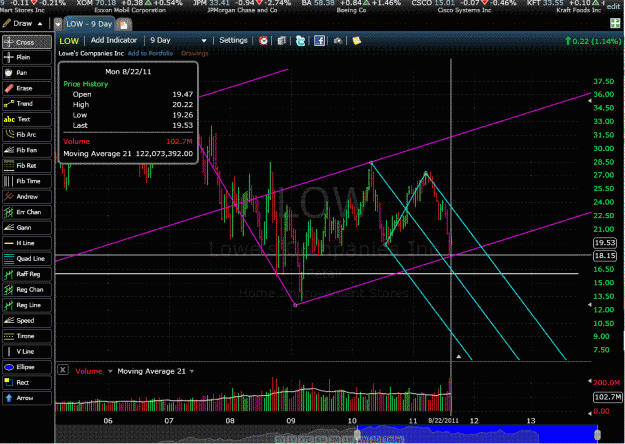Choose the Fib Time tool
The height and width of the screenshot is (444, 625).
(27, 181)
